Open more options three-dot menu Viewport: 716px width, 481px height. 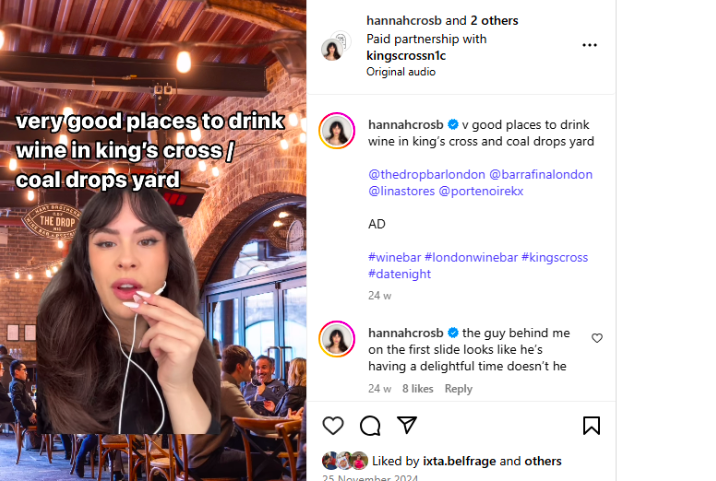pyautogui.click(x=589, y=45)
